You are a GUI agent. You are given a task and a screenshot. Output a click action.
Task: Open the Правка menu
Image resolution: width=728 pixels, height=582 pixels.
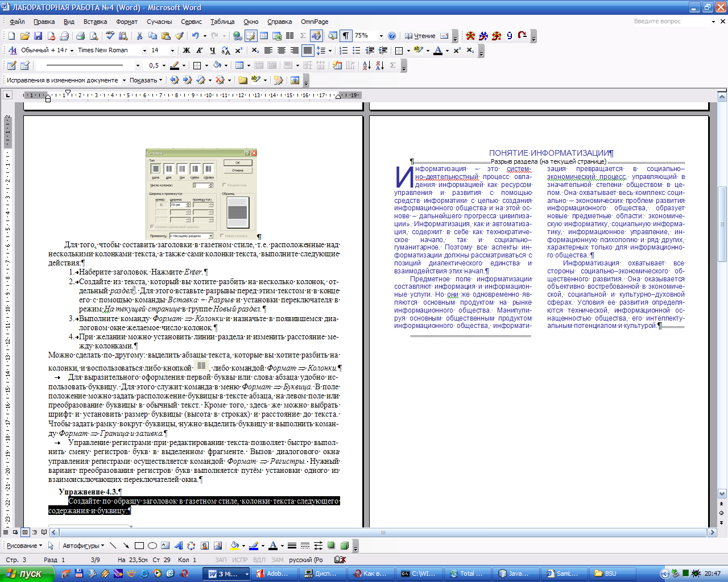tap(44, 22)
